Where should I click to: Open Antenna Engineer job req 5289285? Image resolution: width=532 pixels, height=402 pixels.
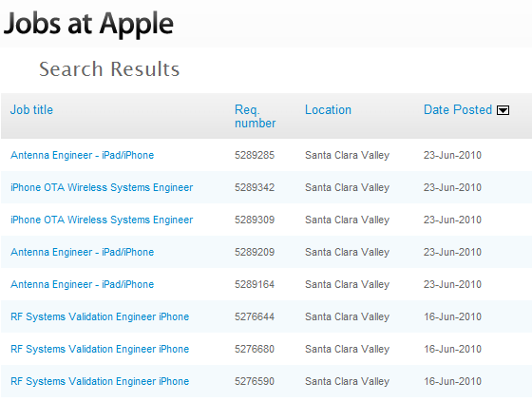point(82,155)
